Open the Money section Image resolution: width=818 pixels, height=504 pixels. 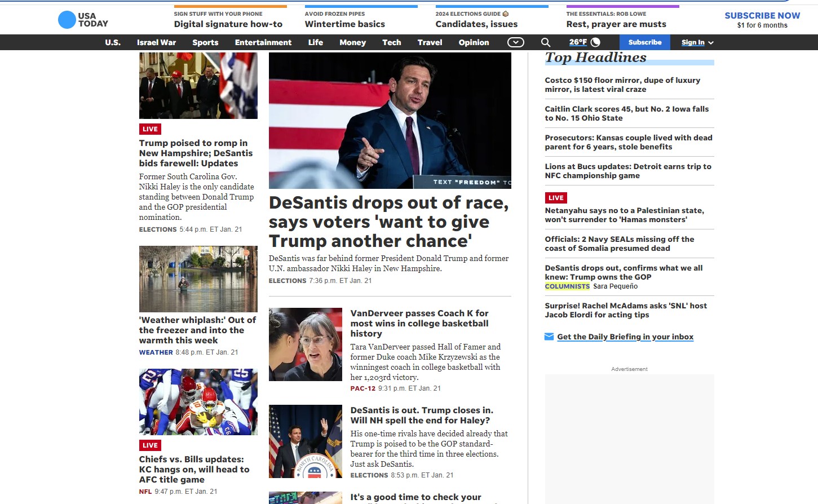point(353,42)
